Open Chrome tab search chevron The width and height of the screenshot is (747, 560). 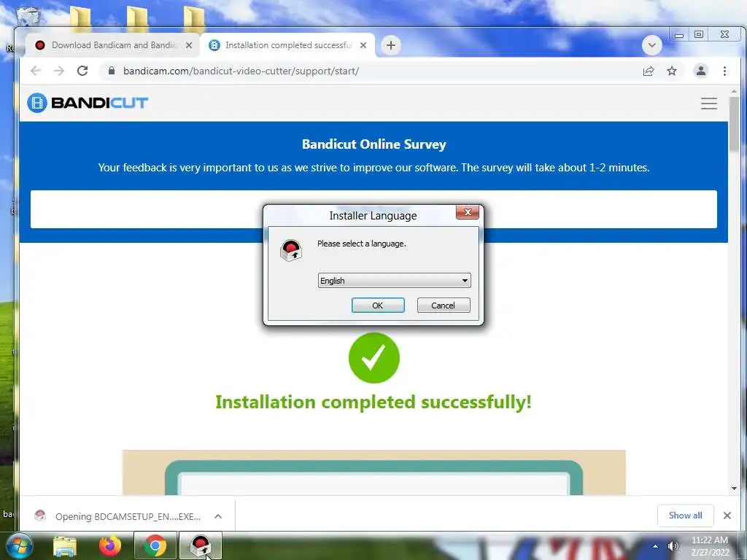[x=651, y=46]
